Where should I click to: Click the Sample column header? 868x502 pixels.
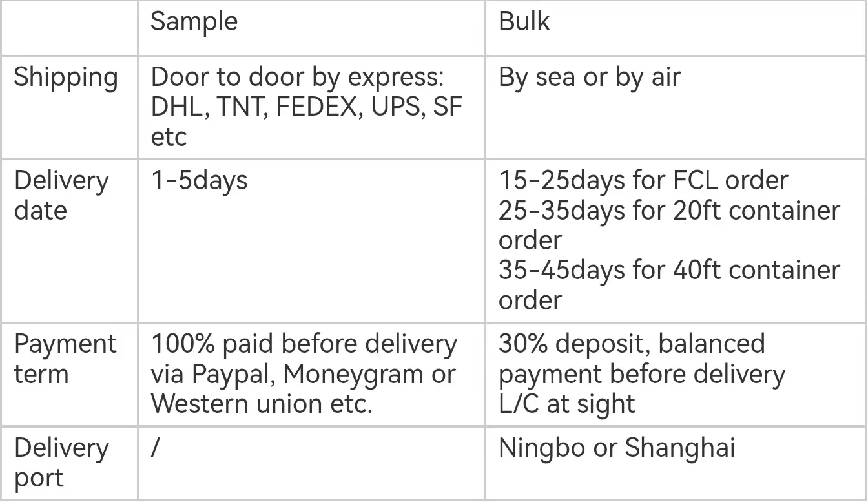194,22
